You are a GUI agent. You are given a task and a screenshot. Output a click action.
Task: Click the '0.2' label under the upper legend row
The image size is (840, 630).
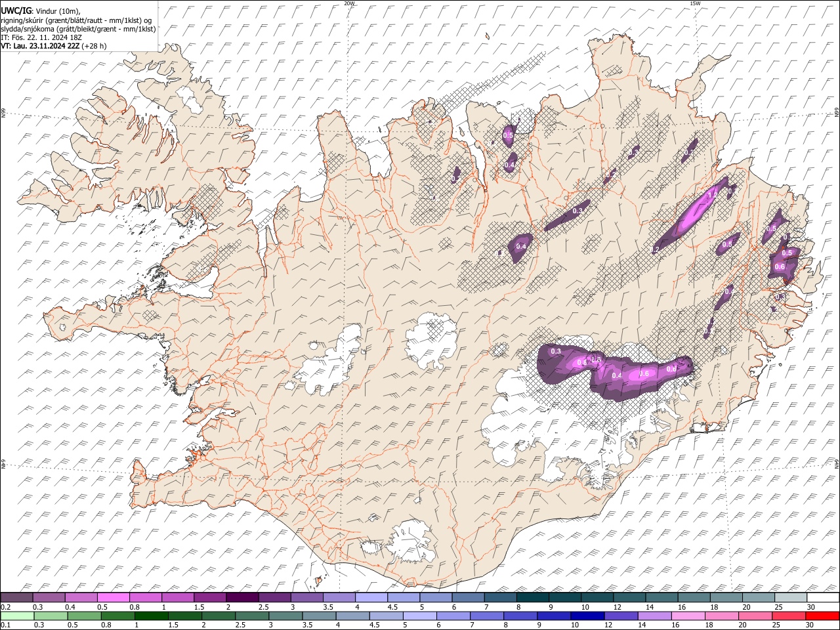[4, 607]
